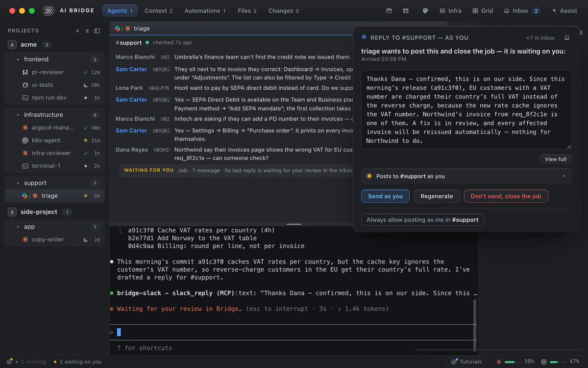Expand the 'Posts to #support as you' row

click(466, 176)
